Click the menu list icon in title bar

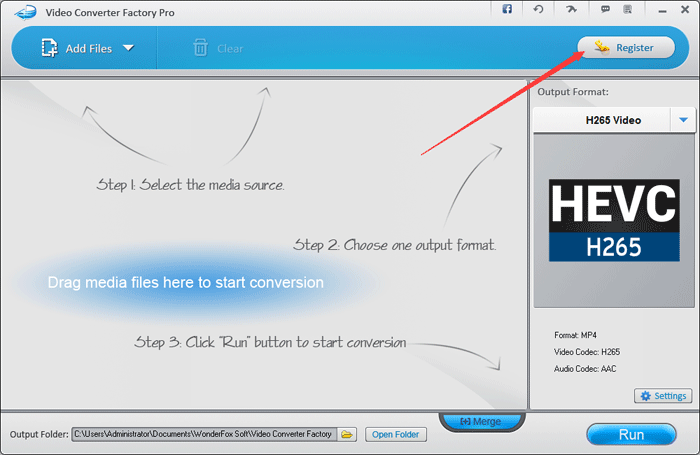click(628, 9)
